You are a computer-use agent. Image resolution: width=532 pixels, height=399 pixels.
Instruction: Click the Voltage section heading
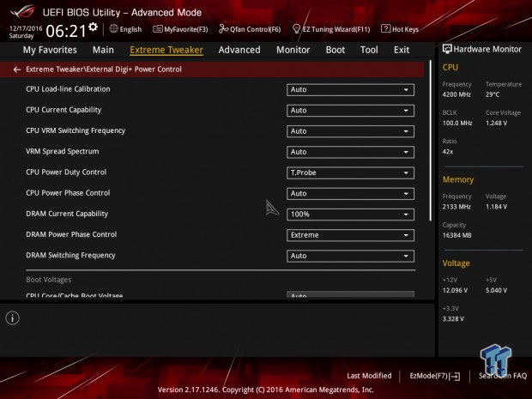pos(456,263)
